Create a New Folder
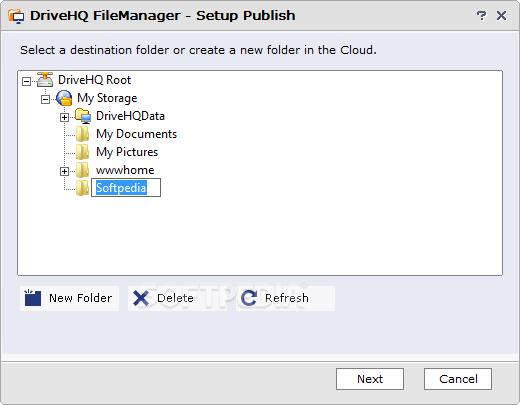520x405 pixels. 69,298
